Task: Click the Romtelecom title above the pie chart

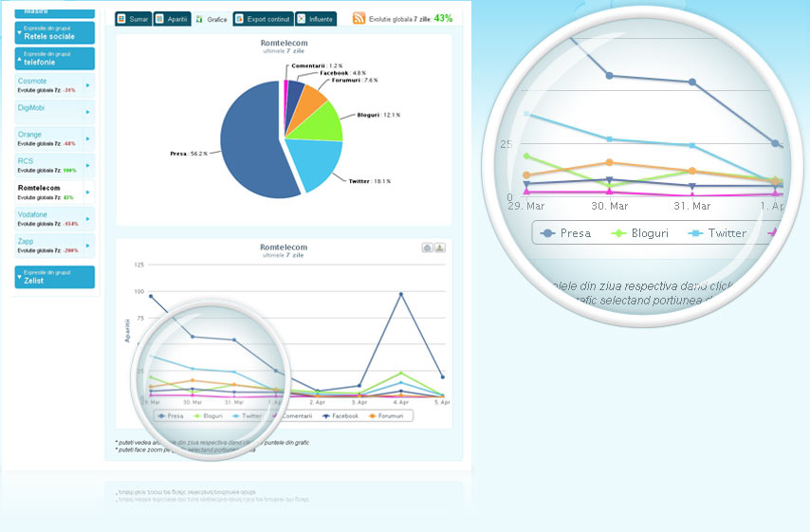Action: click(285, 43)
